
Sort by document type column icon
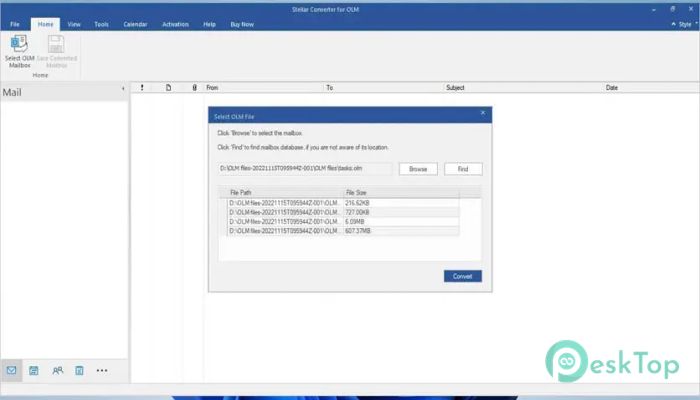click(x=168, y=88)
